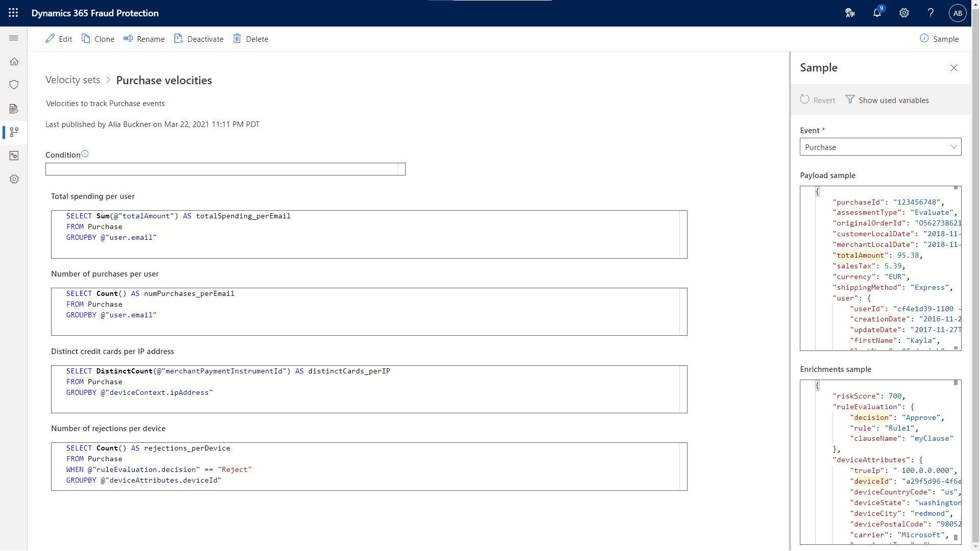
Task: Open the AB account avatar
Action: (958, 13)
